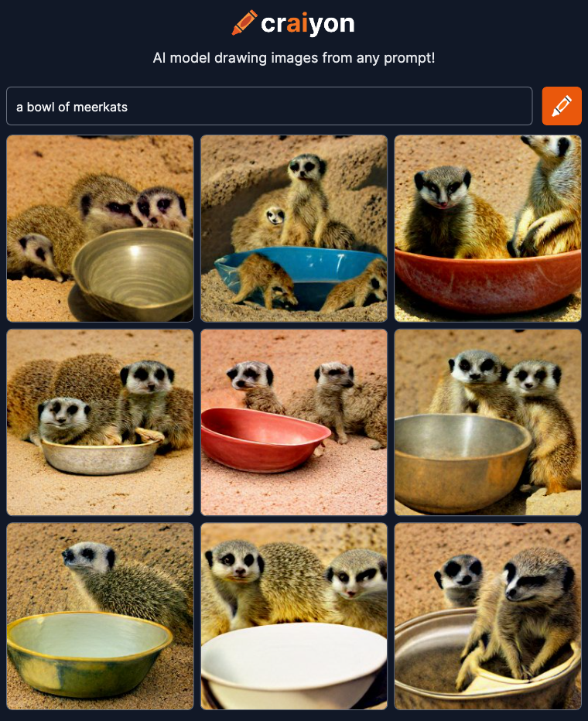Screen dimensions: 588x721
Task: Select the meerkat sitting in metal pot image
Action: [487, 616]
